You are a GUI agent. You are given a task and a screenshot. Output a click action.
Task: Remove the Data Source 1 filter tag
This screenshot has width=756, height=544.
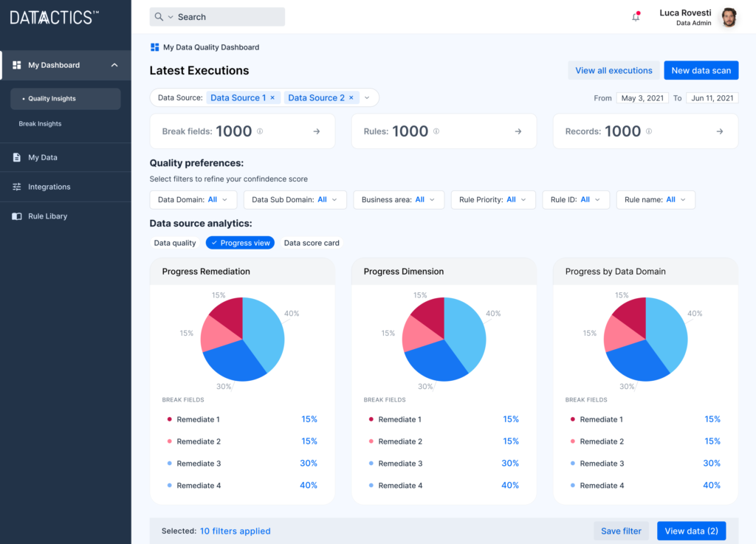pos(272,97)
